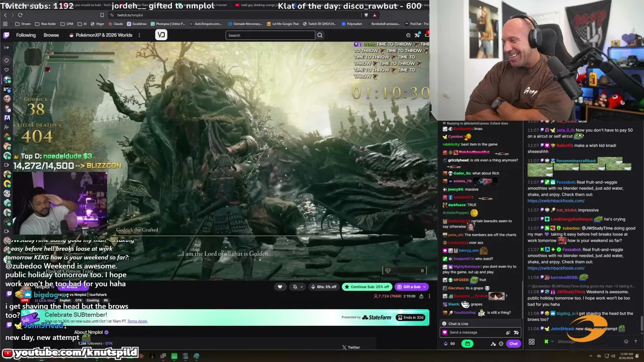Go to Twitch home via the Twitch logo
644x362 pixels.
point(6,35)
